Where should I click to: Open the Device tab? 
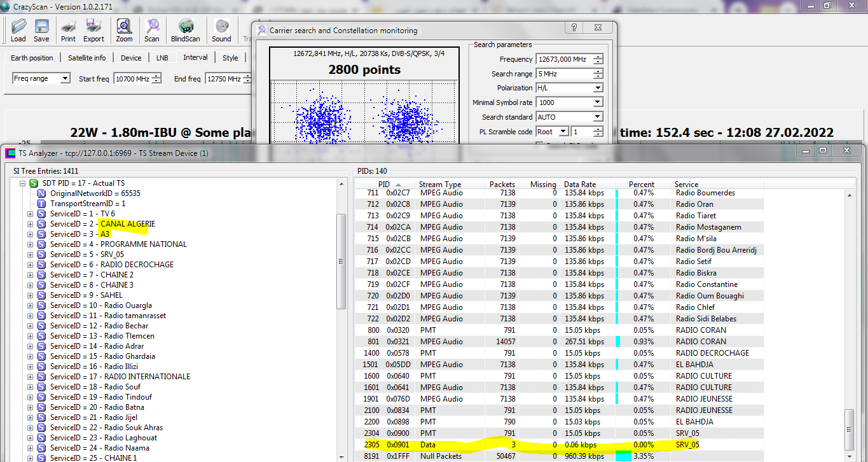point(131,58)
